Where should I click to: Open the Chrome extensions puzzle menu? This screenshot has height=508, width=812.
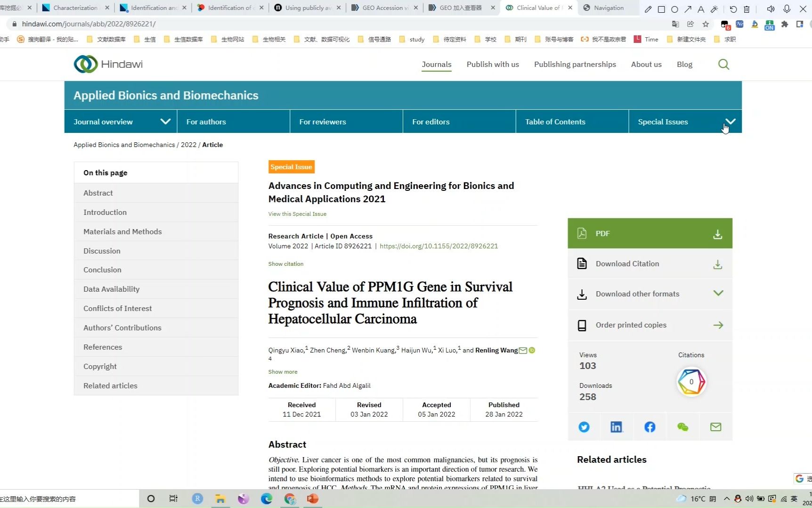785,24
